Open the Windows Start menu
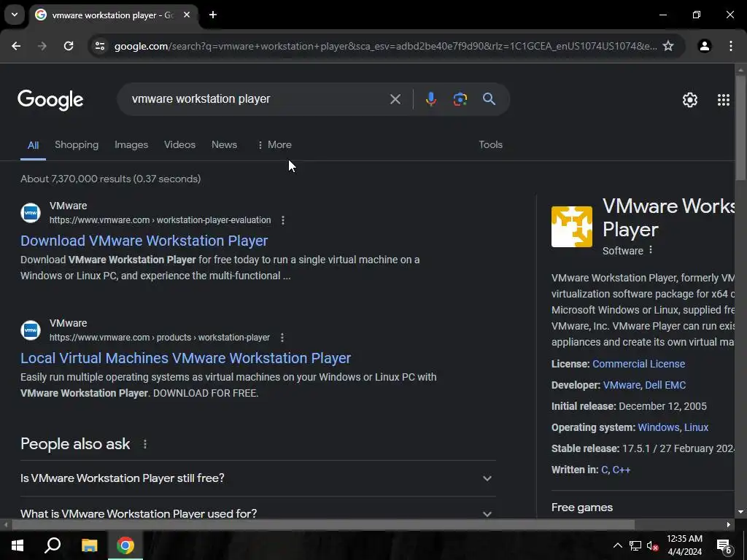 [18, 545]
